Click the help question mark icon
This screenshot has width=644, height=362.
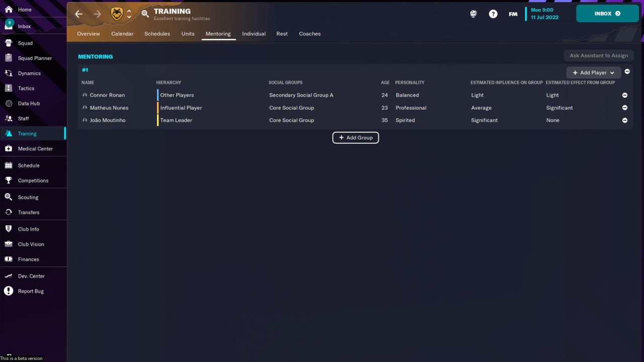click(493, 14)
